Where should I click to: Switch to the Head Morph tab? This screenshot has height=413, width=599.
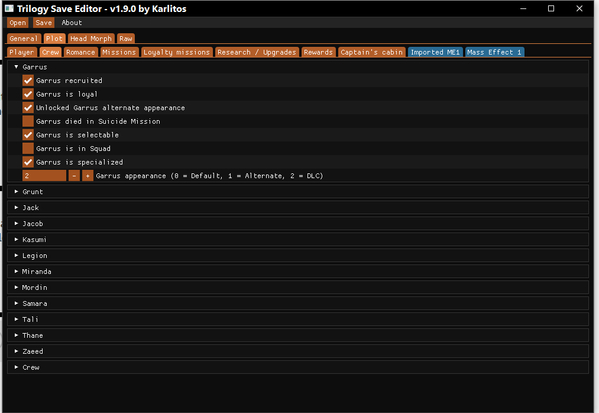point(91,39)
